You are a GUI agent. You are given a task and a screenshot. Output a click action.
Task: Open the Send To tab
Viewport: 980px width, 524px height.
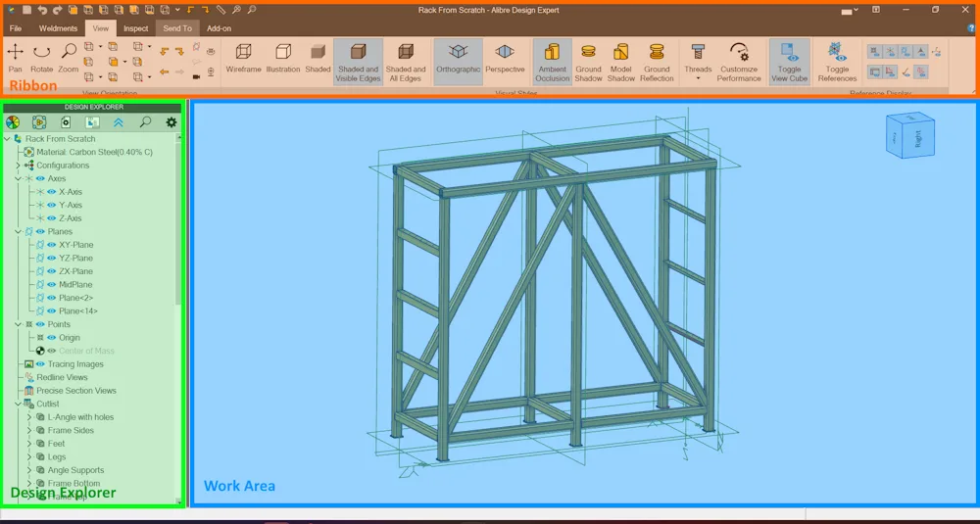(177, 28)
